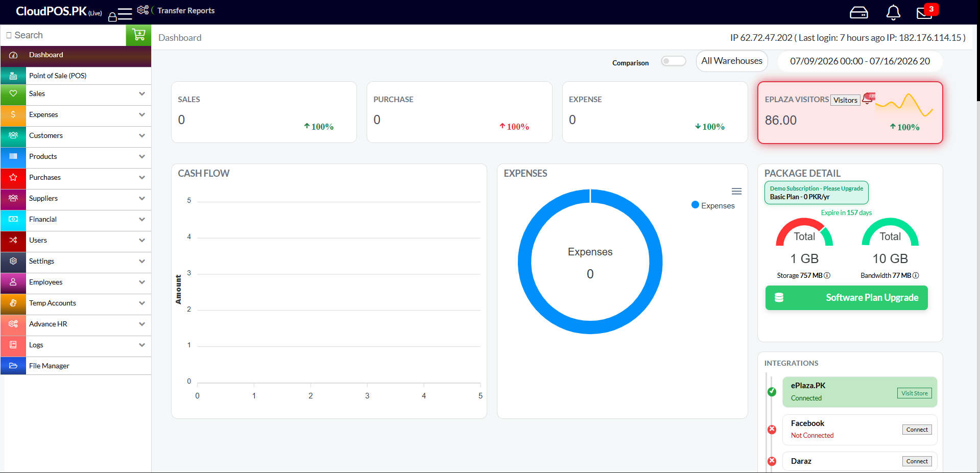Viewport: 980px width, 473px height.
Task: Click the Bandwidth info icon
Action: (916, 275)
